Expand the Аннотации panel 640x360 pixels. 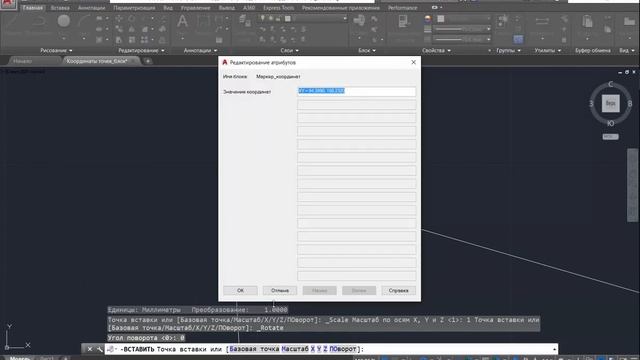200,50
